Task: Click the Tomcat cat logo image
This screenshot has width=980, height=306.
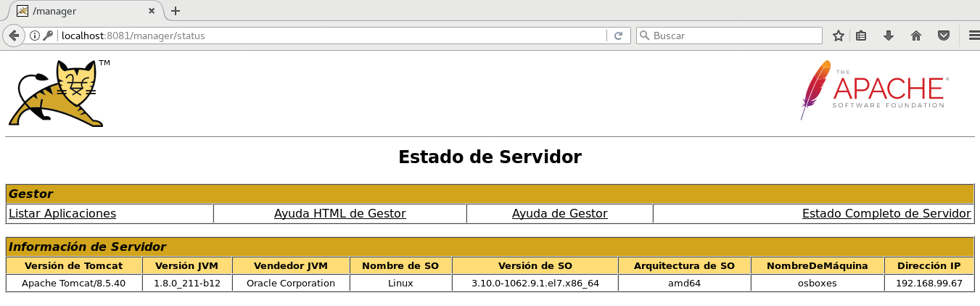Action: tap(58, 93)
